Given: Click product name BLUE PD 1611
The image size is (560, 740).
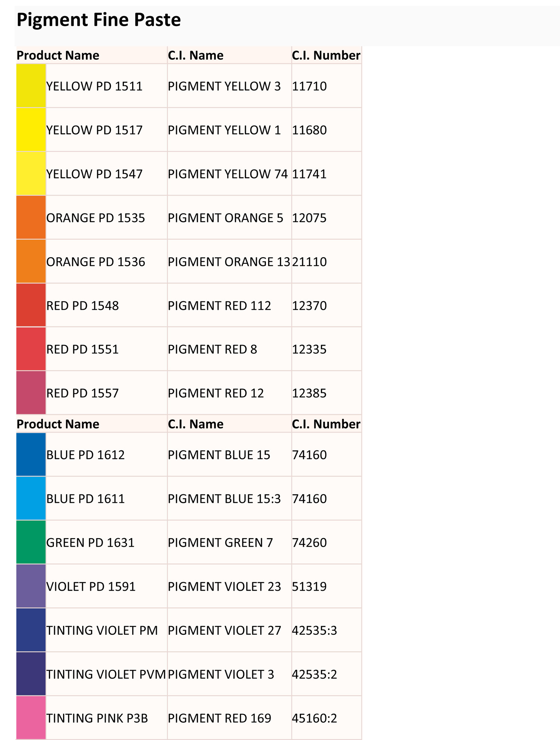Looking at the screenshot, I should pos(85,499).
